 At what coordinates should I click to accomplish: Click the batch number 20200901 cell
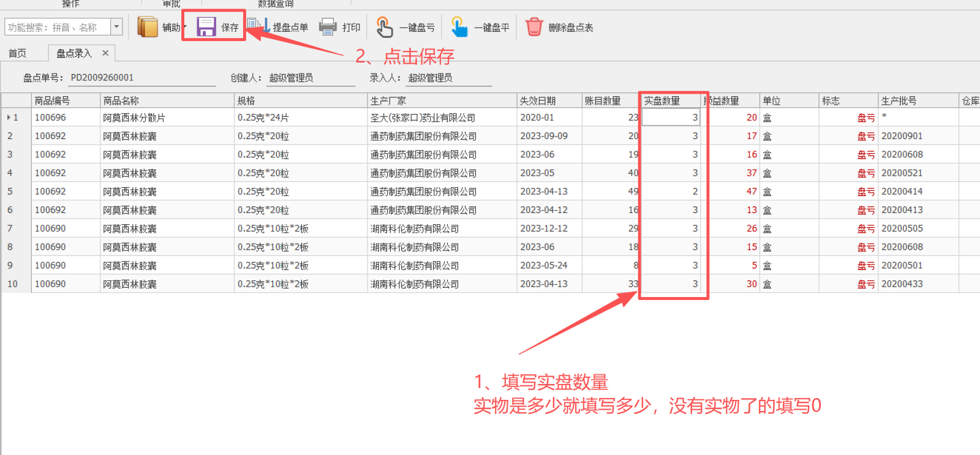click(x=918, y=136)
